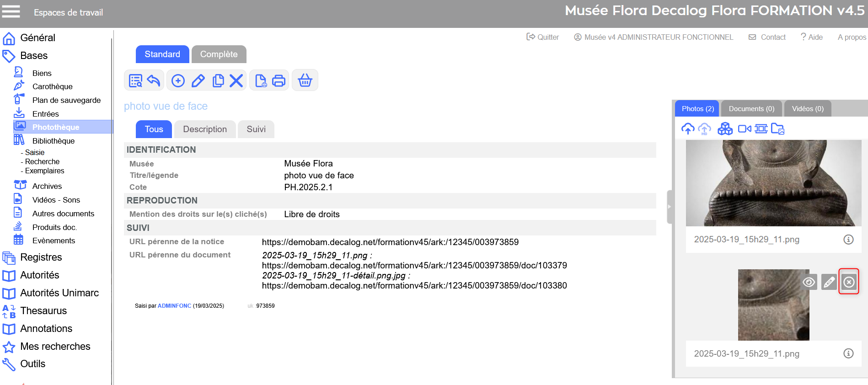Open Exemplaires under Bibliothèque
This screenshot has width=868, height=385.
tap(44, 171)
